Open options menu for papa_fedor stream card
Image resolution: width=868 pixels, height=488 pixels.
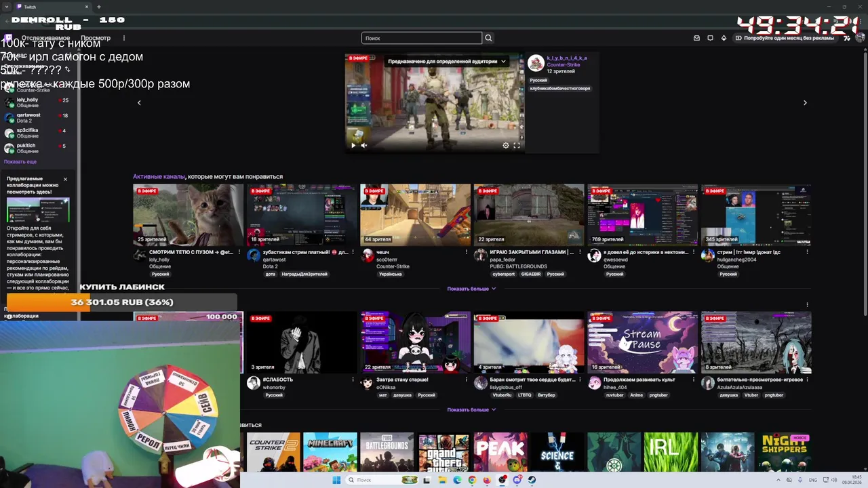tap(580, 252)
